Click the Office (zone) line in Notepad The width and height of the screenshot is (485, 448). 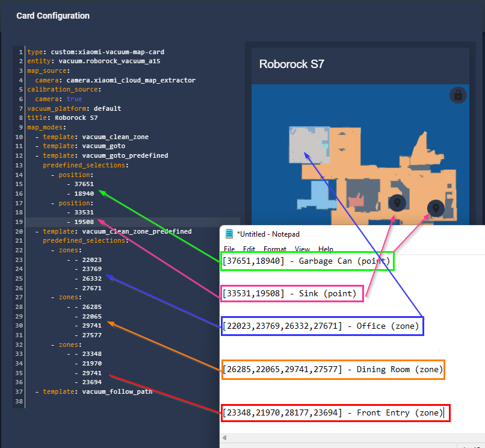point(321,326)
